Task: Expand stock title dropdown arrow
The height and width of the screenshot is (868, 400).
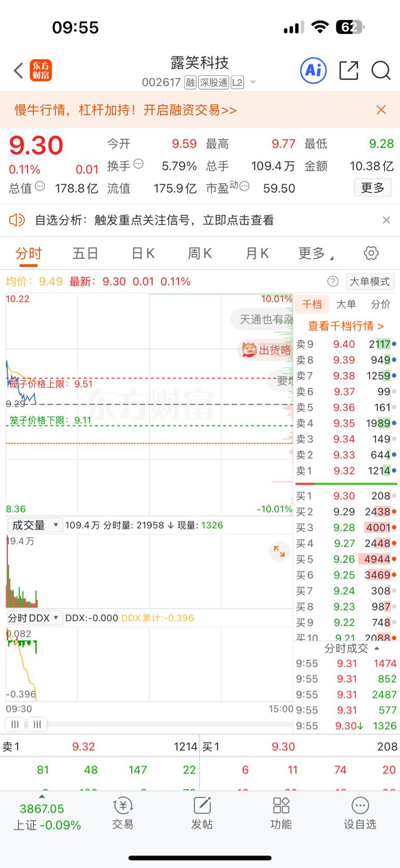Action: 253,82
